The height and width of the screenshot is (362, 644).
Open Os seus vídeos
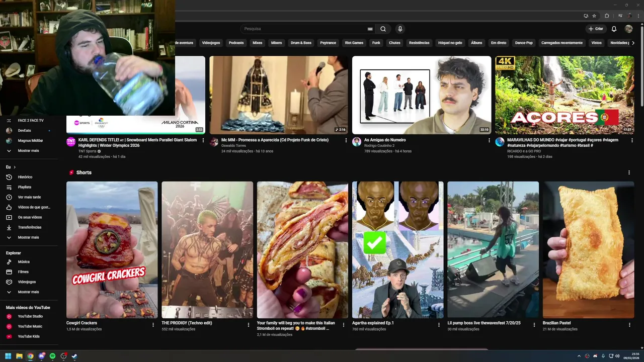click(x=29, y=217)
